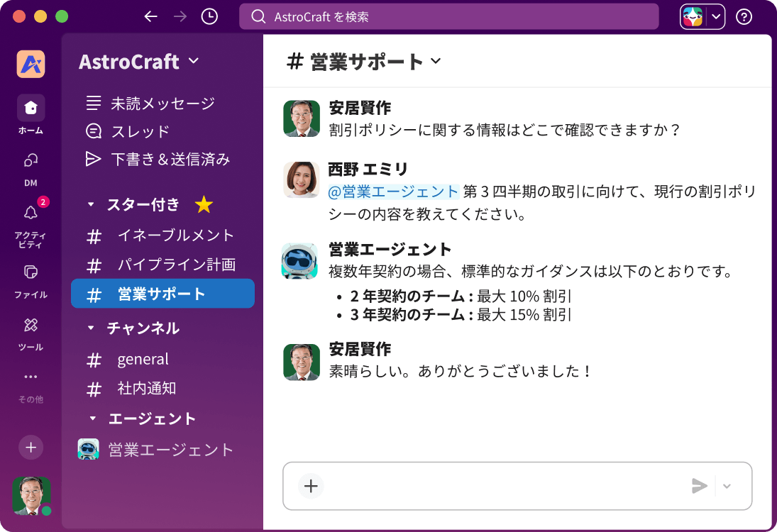This screenshot has height=532, width=777.
Task: Click the help question mark icon
Action: (743, 16)
